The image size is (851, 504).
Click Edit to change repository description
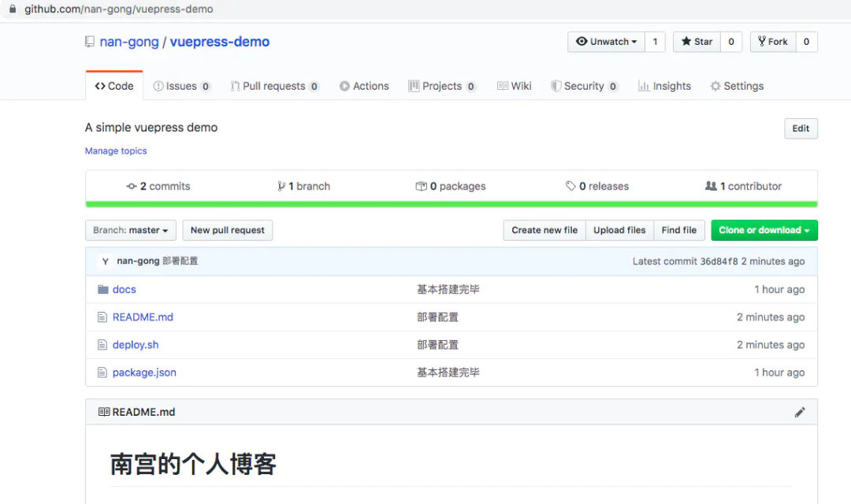801,128
